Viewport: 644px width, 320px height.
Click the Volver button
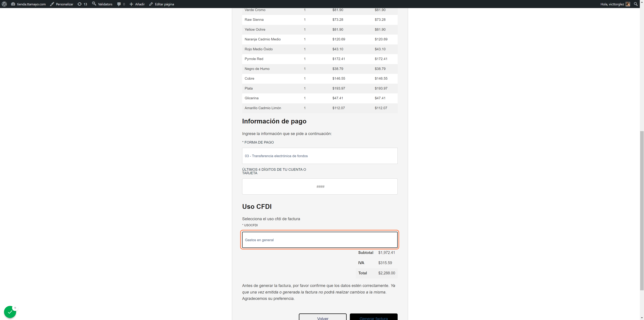tap(323, 317)
